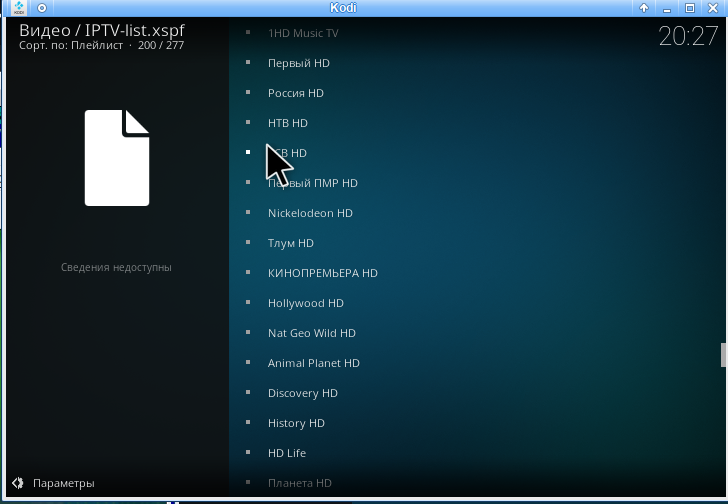Select Nickelodeon HD from the playlist
The image size is (728, 504).
coord(310,213)
